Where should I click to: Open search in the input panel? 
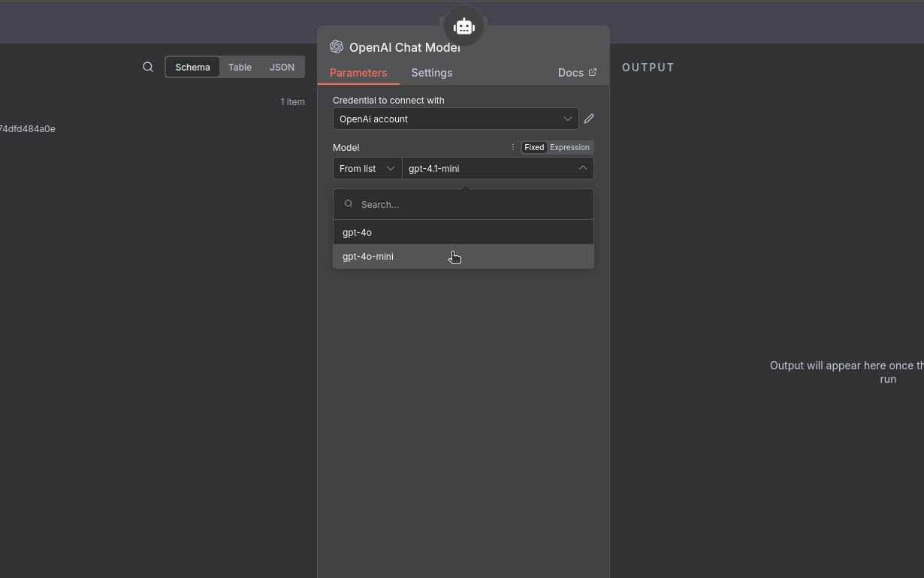148,68
